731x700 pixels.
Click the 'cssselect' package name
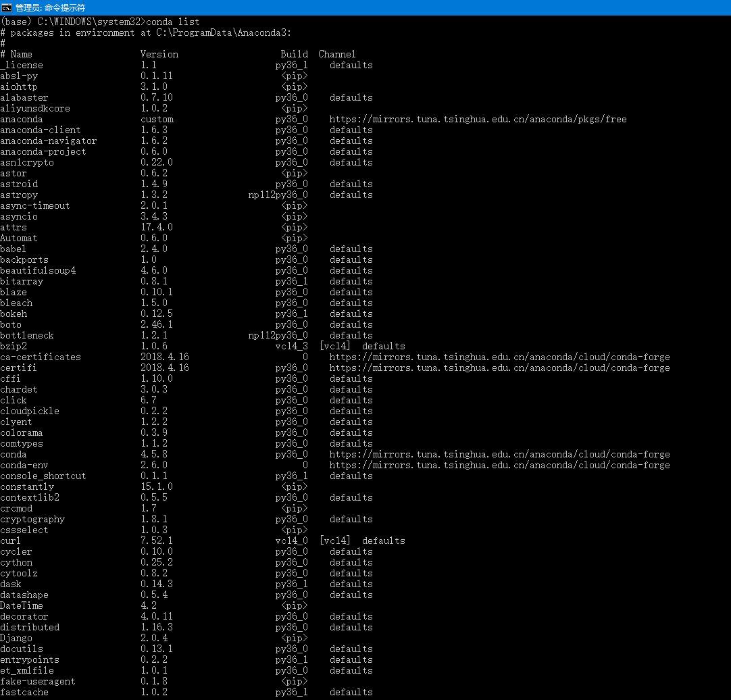click(24, 530)
